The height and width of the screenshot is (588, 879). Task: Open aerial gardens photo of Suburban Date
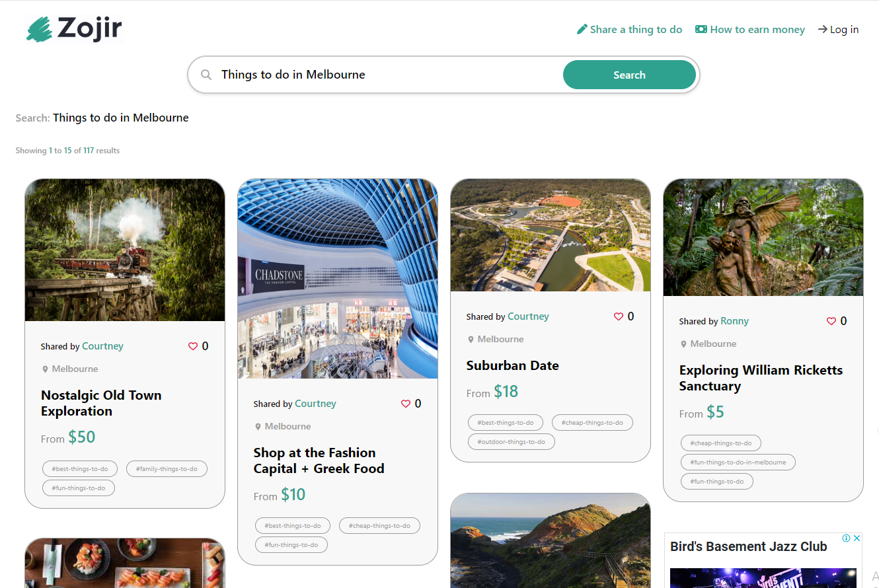point(551,235)
